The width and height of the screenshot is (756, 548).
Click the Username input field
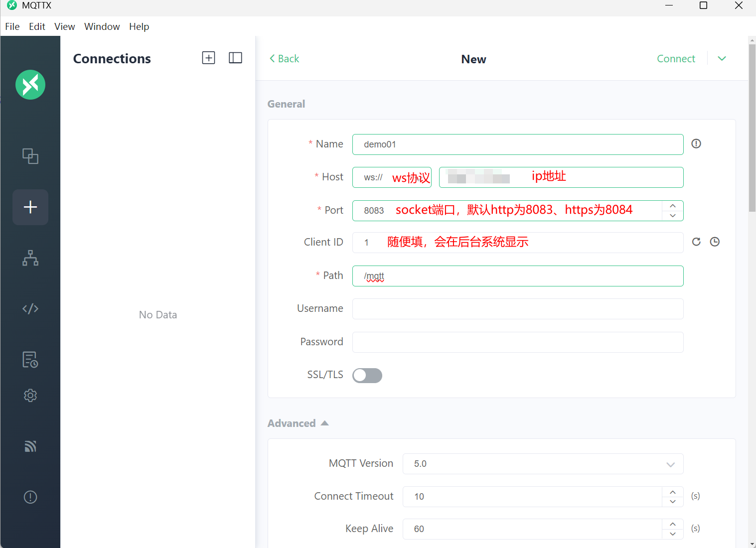click(517, 309)
